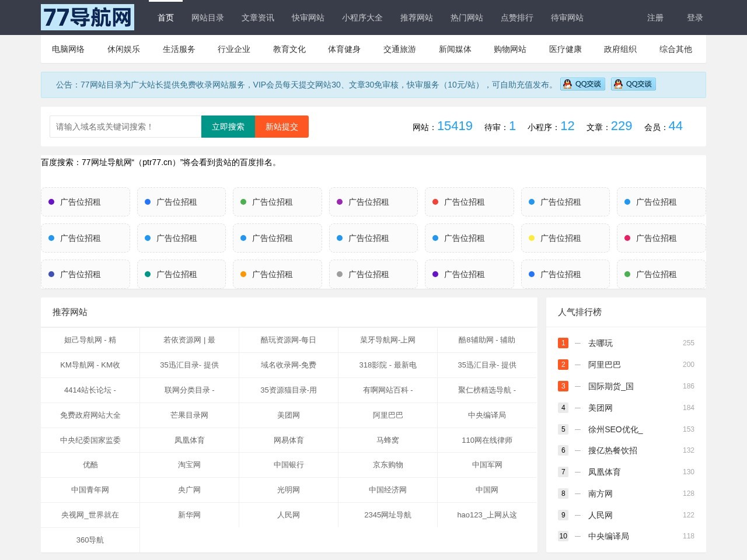The width and height of the screenshot is (747, 560).
Task: Click the 登录 login link
Action: click(x=695, y=17)
